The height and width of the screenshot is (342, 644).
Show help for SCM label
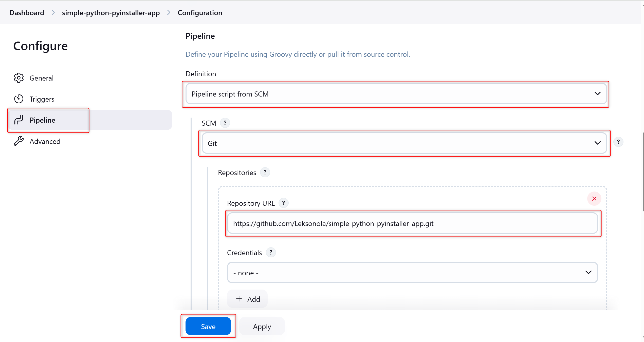tap(225, 123)
